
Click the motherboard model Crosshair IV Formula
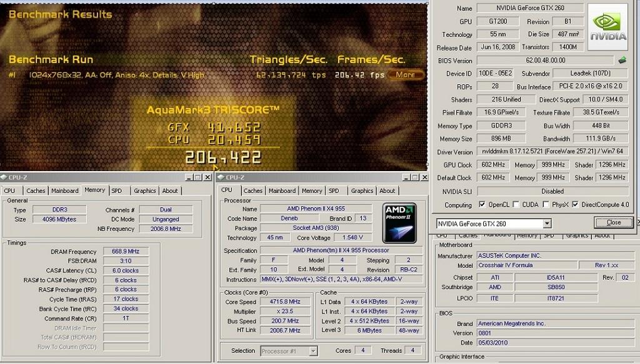tap(527, 265)
